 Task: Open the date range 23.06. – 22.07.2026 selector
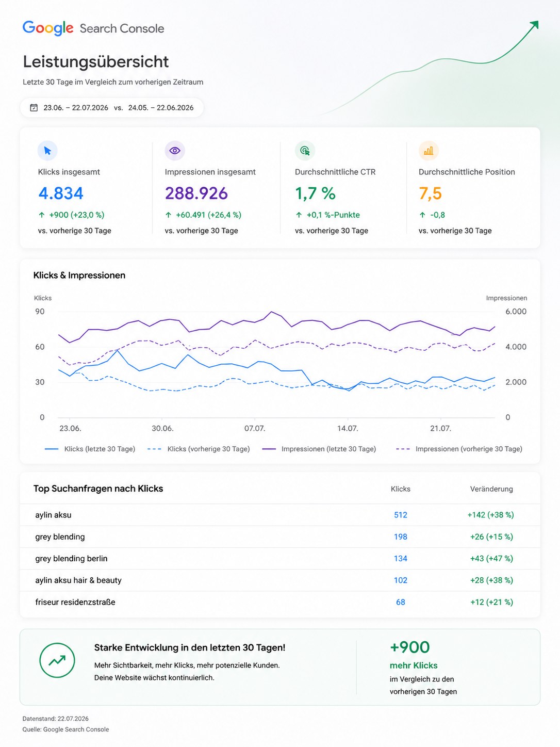click(76, 108)
